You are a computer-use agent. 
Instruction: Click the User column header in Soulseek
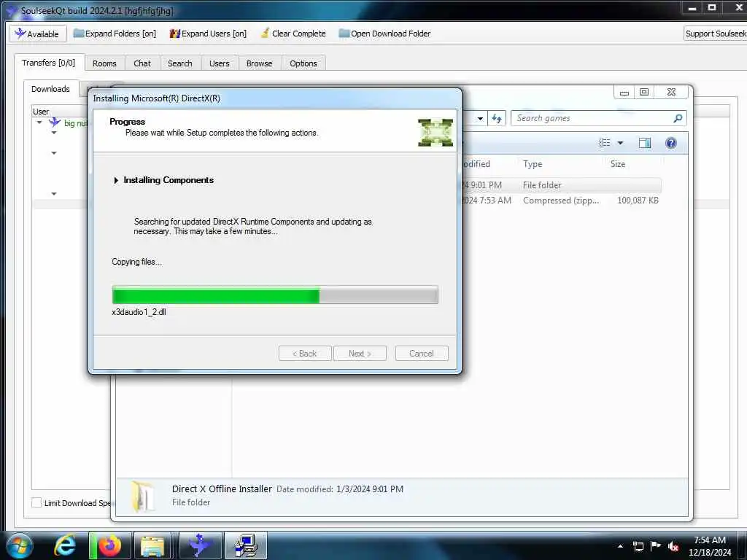(41, 112)
